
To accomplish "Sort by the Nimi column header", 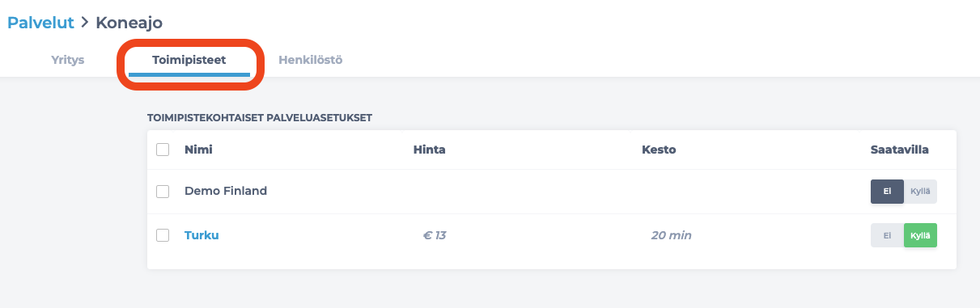I will [x=198, y=150].
